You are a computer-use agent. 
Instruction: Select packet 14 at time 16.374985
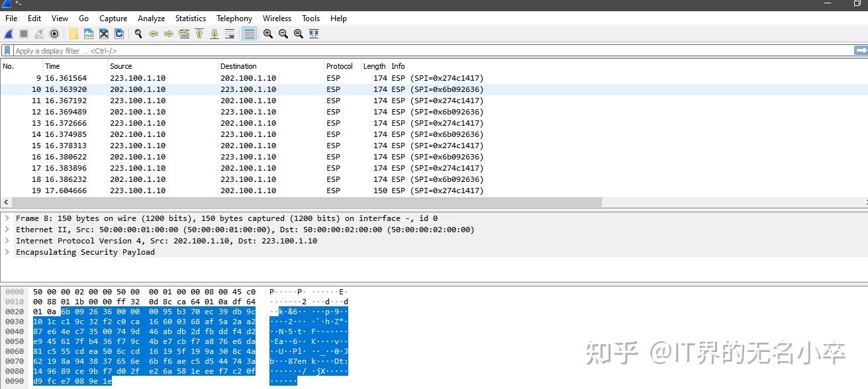[x=434, y=134]
